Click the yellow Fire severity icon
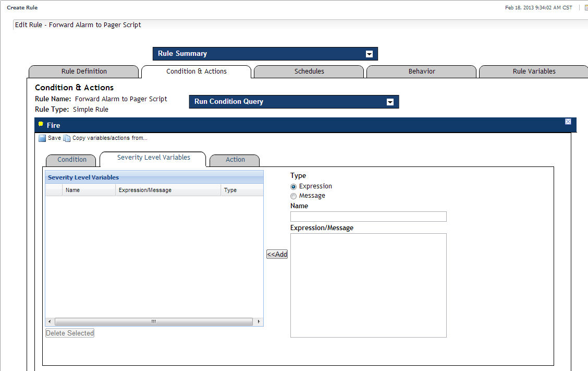 tap(41, 124)
